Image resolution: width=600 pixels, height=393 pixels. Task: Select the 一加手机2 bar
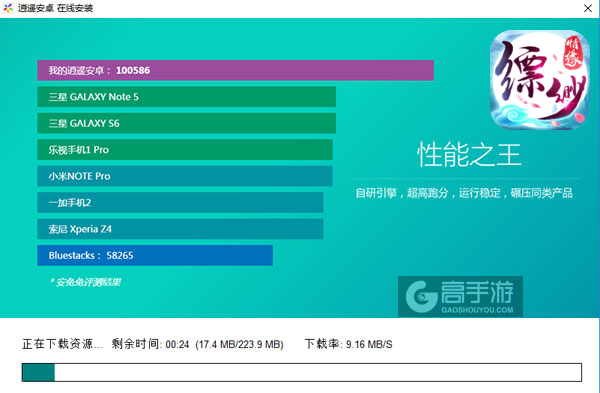point(180,202)
